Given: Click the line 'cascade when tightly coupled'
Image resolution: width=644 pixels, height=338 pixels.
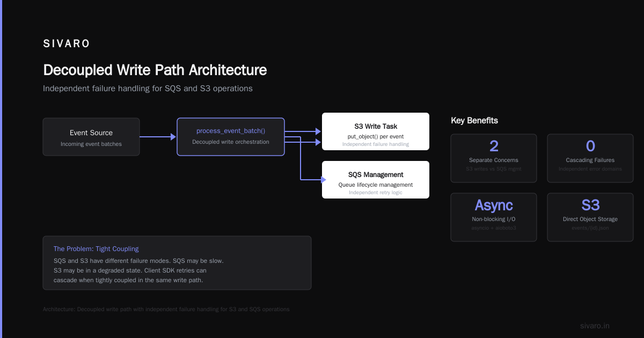Looking at the screenshot, I should [x=128, y=280].
